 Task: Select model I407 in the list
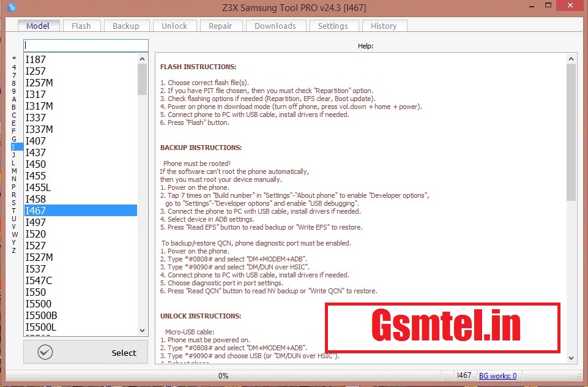tap(81, 141)
